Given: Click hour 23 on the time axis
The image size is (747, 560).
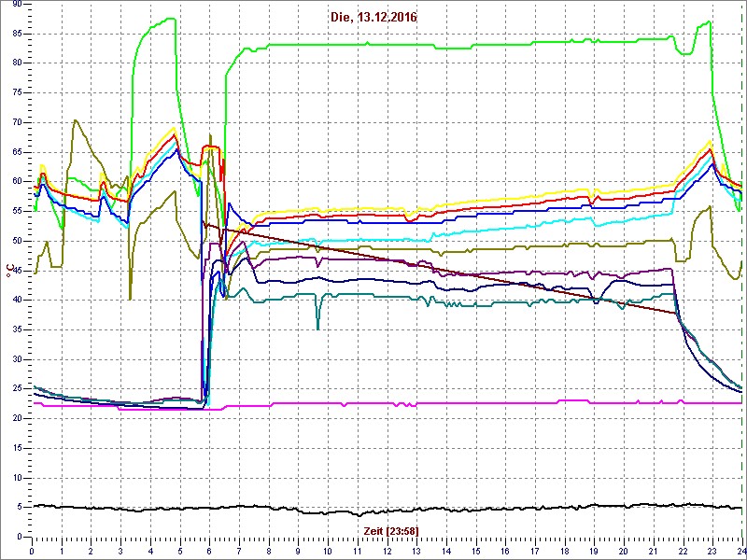Looking at the screenshot, I should 712,549.
